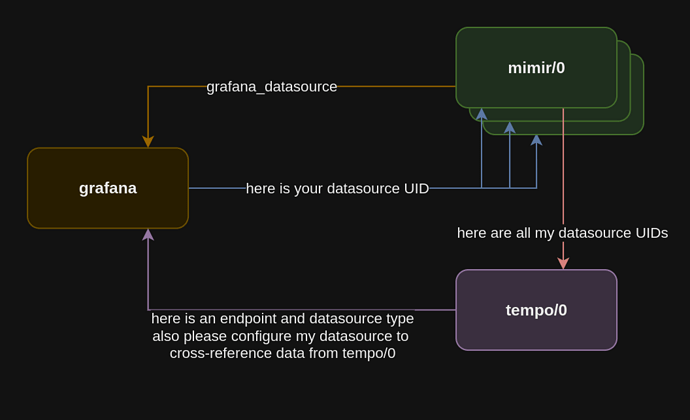The image size is (690, 420).
Task: Click the grafana_datasource edge label
Action: 272,87
